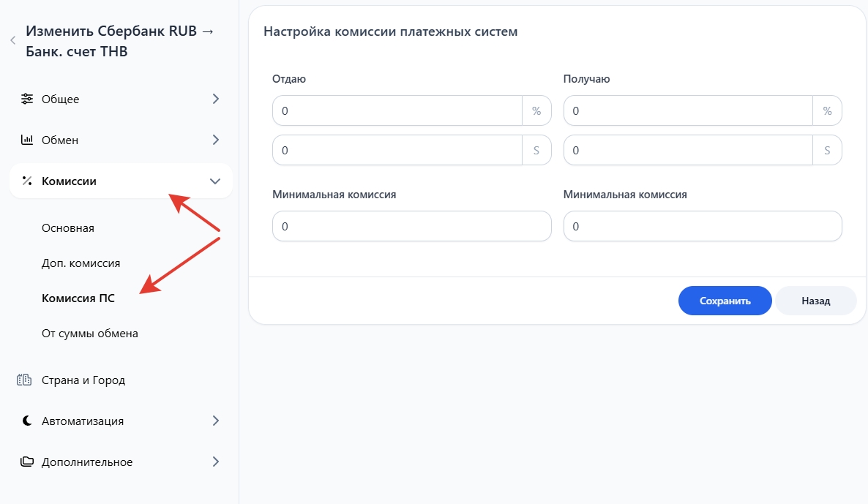Expand the Дополнительное section chevron
Viewport: 868px width, 504px height.
215,462
